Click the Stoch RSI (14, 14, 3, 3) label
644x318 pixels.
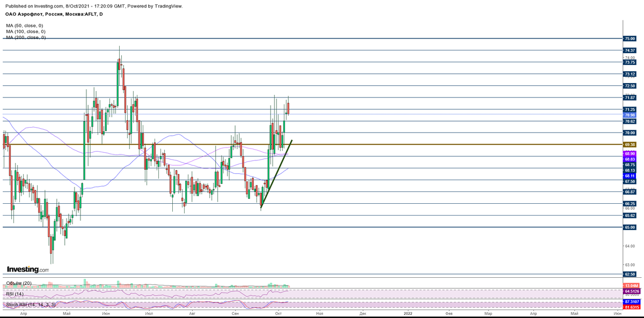click(30, 305)
